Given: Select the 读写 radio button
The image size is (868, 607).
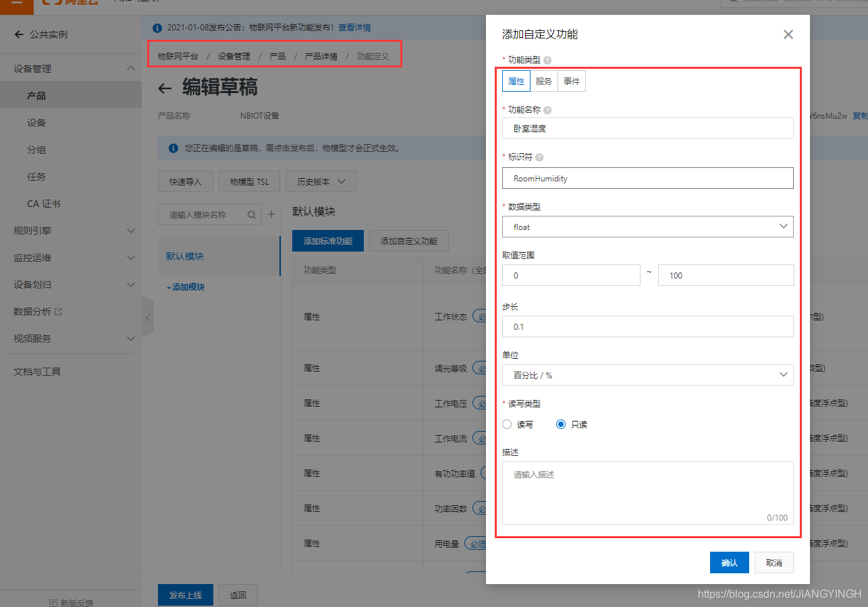Looking at the screenshot, I should [x=507, y=425].
